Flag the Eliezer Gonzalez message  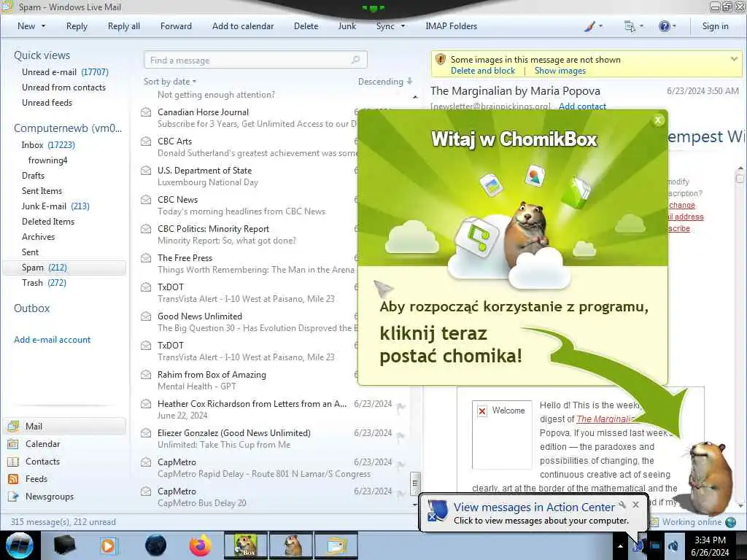(400, 435)
